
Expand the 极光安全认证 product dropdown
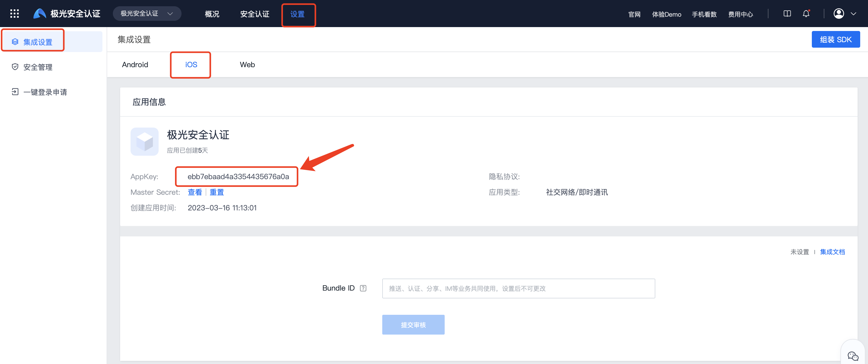click(x=147, y=14)
